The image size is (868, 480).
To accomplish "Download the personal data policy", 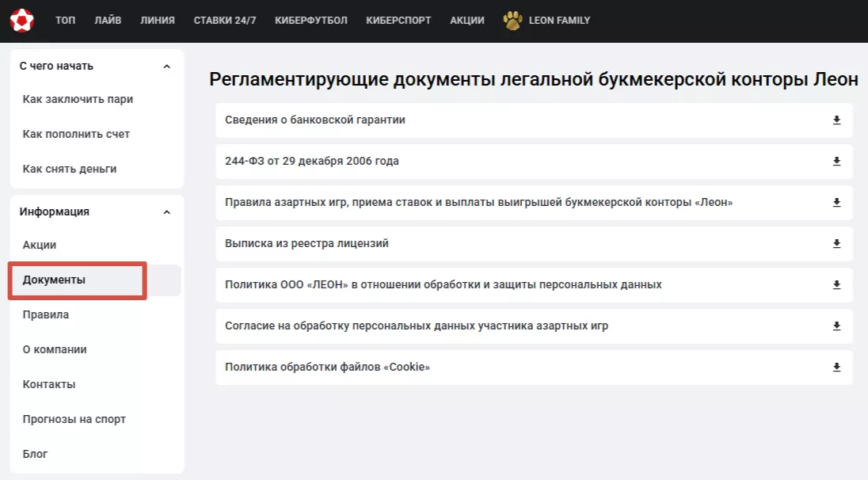I will [x=836, y=284].
